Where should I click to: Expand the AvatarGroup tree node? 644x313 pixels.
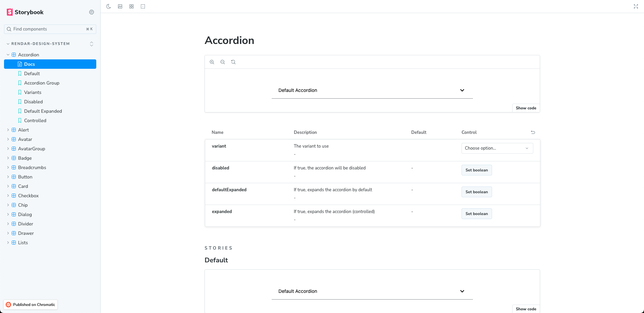[8, 149]
